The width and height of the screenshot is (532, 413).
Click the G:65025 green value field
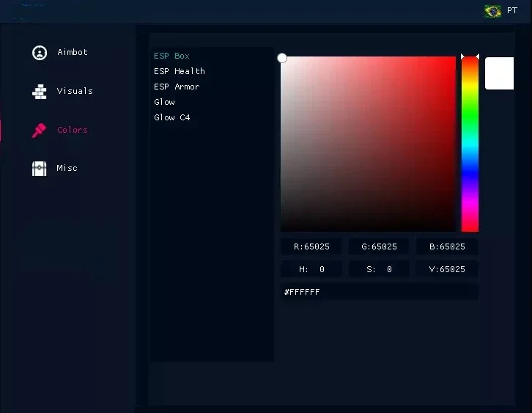click(379, 246)
